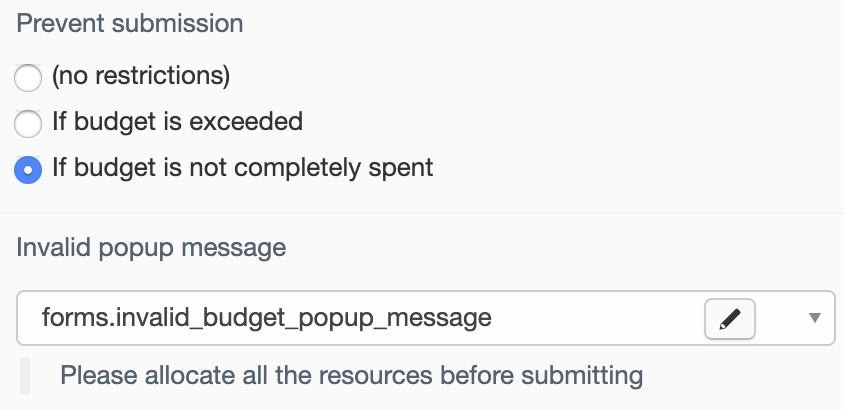Open the Invalid popup message dropdown arrow
Image resolution: width=844 pixels, height=410 pixels.
coord(814,318)
